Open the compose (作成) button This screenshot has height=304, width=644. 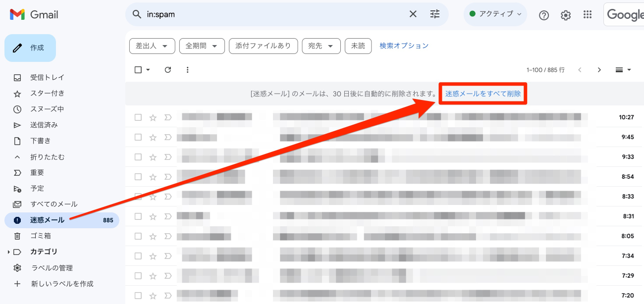point(30,48)
